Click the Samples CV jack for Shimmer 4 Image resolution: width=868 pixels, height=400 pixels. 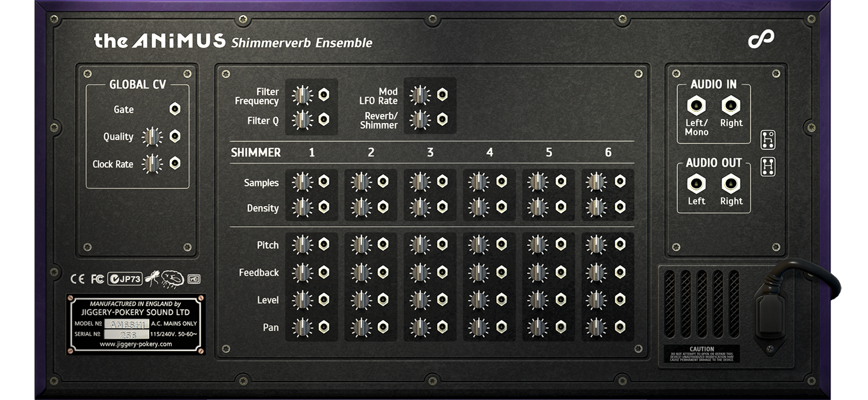tap(502, 181)
